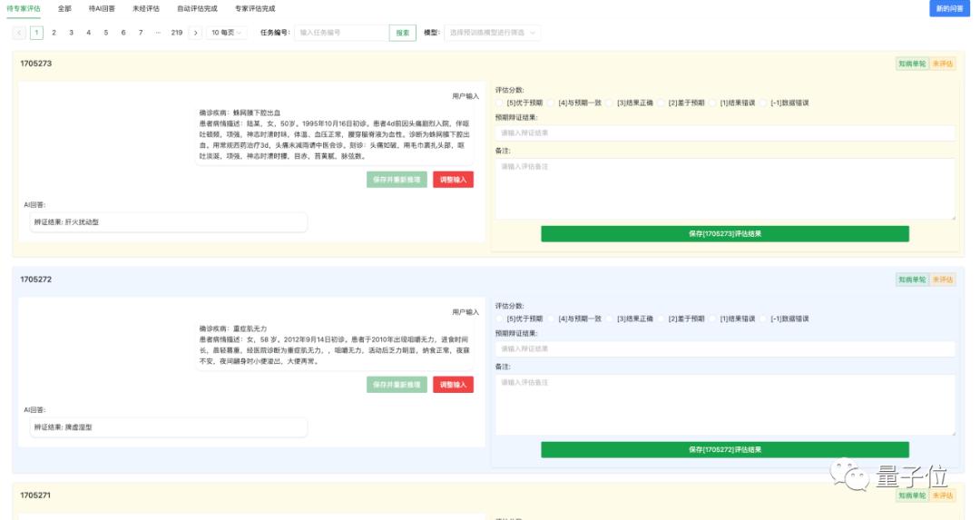Click the pagination ellipsis to jump pages

[158, 33]
